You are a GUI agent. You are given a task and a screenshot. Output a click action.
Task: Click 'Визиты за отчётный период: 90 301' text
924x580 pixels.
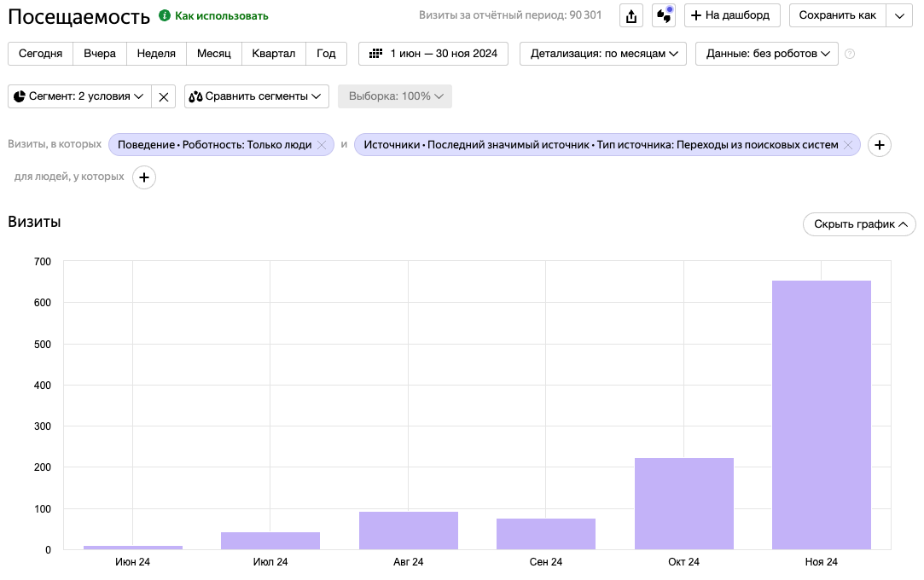(510, 15)
